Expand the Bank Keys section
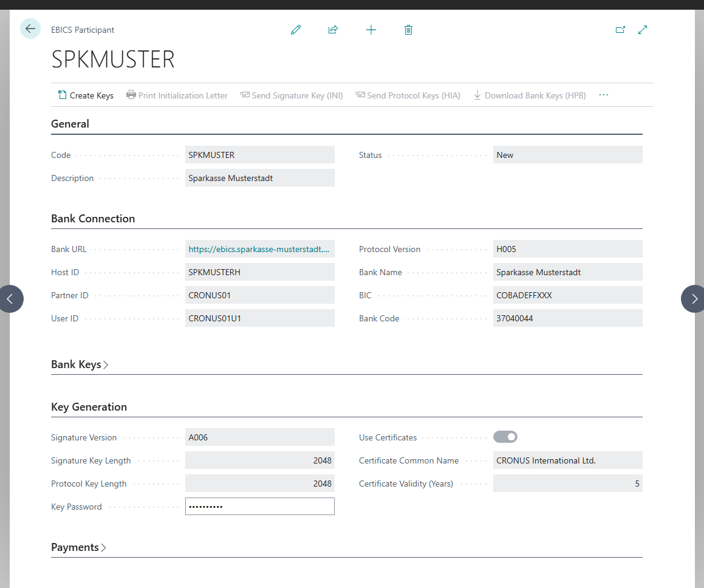 (80, 364)
